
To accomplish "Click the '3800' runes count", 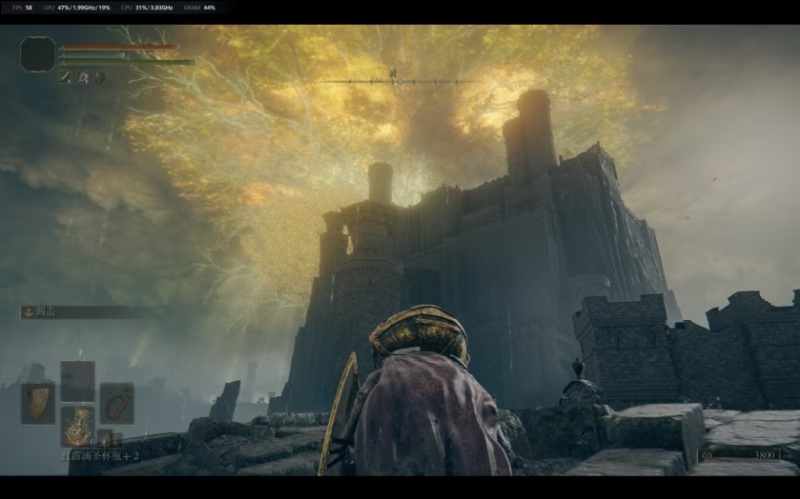I will 764,455.
